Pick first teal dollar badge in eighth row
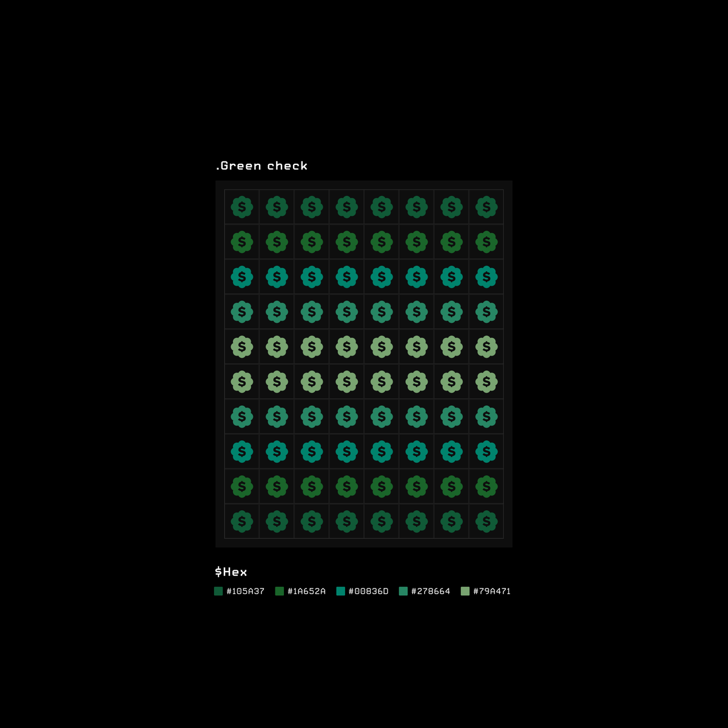This screenshot has height=728, width=728. 242,451
